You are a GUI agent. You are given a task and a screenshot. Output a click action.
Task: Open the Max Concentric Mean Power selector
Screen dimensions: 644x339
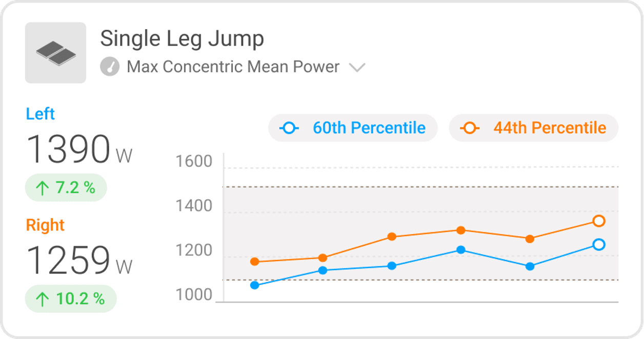pyautogui.click(x=233, y=67)
